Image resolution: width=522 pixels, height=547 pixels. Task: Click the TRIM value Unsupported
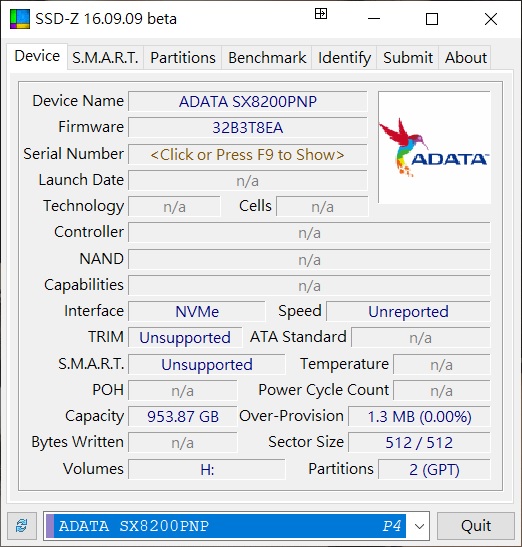(185, 338)
